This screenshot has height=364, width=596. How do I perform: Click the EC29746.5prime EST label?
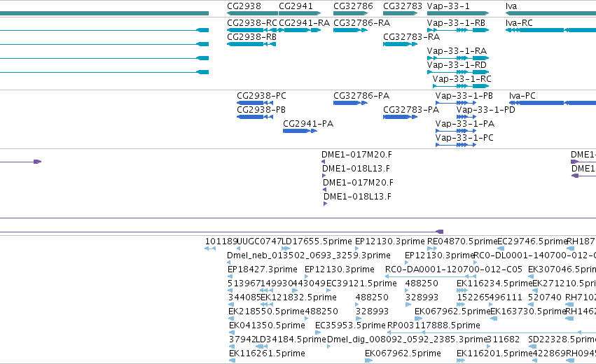[x=532, y=241]
